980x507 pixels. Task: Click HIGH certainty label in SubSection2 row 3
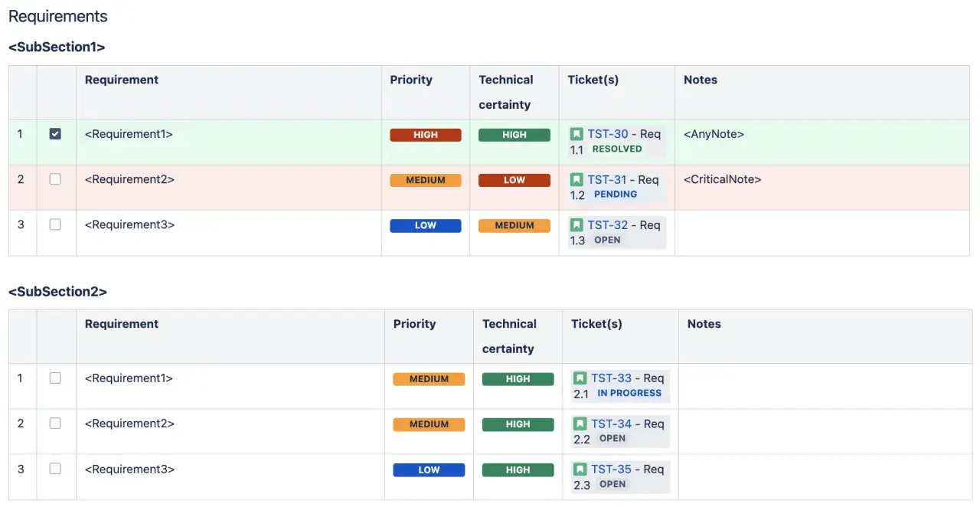click(x=518, y=470)
